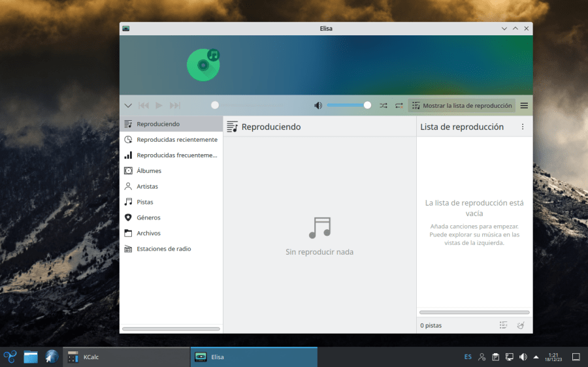This screenshot has height=367, width=588.
Task: Toggle Mostrar la lista de reproducción
Action: 461,105
